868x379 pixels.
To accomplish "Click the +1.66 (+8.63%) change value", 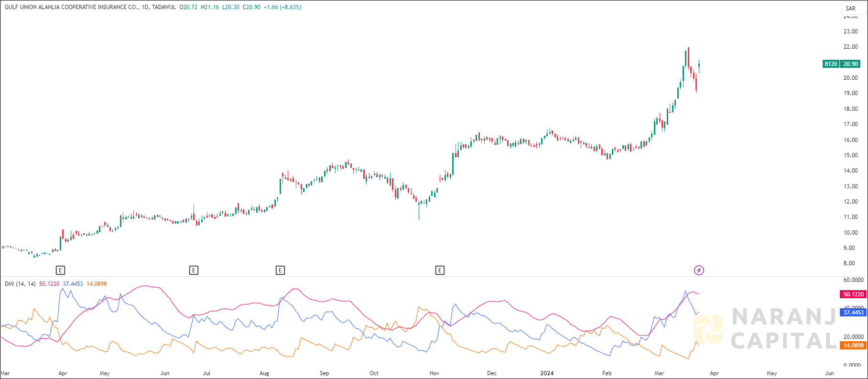I will pyautogui.click(x=282, y=7).
